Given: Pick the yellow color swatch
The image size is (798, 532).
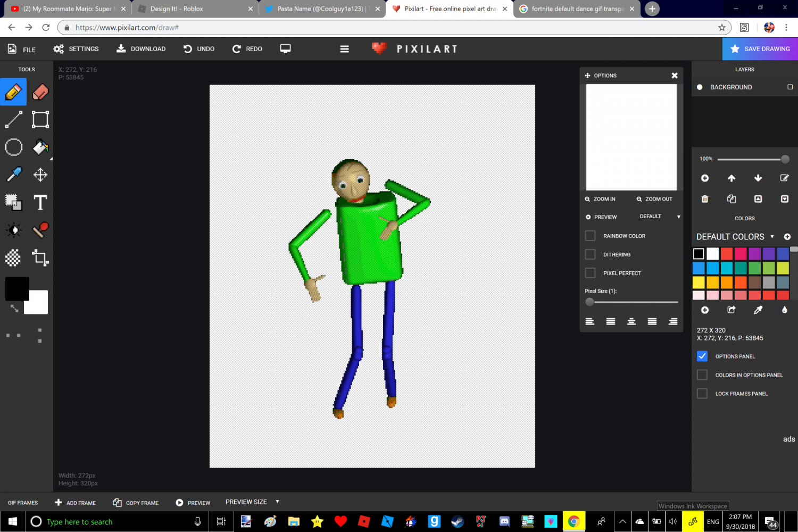Looking at the screenshot, I should click(699, 282).
